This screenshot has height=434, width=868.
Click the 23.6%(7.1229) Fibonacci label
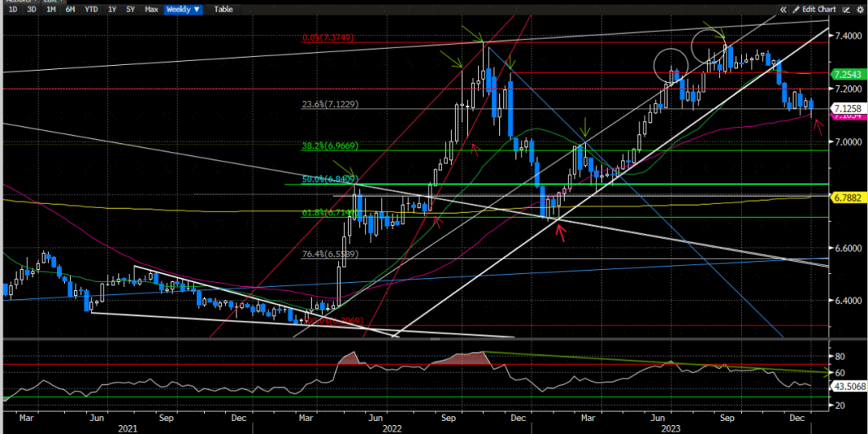[330, 104]
